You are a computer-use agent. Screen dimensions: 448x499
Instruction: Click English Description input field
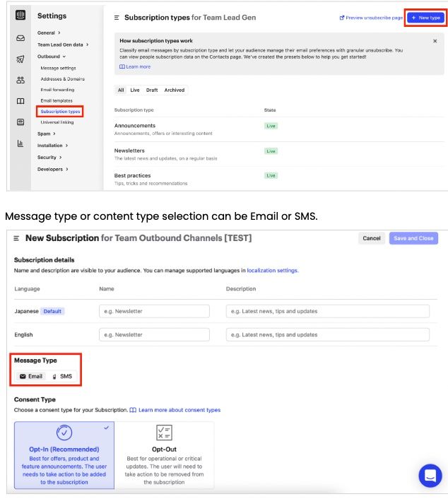pyautogui.click(x=328, y=335)
